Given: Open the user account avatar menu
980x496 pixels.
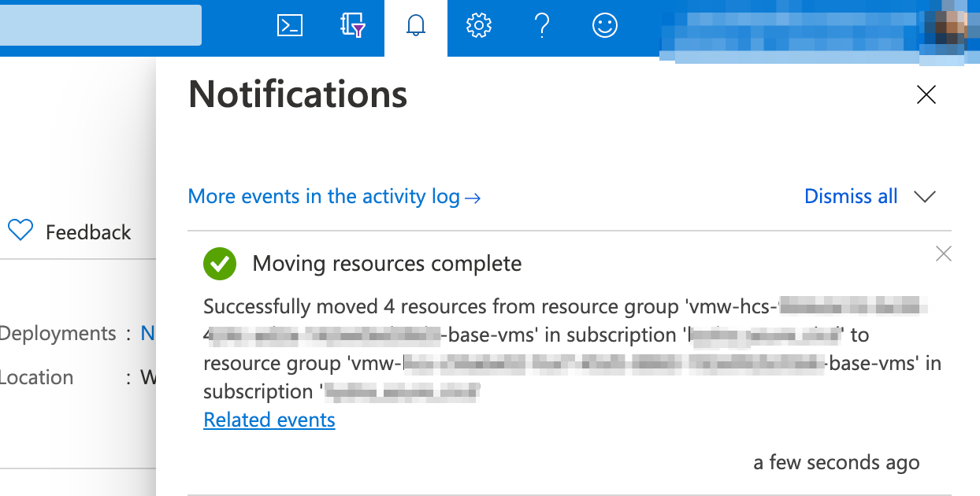Looking at the screenshot, I should point(951,28).
